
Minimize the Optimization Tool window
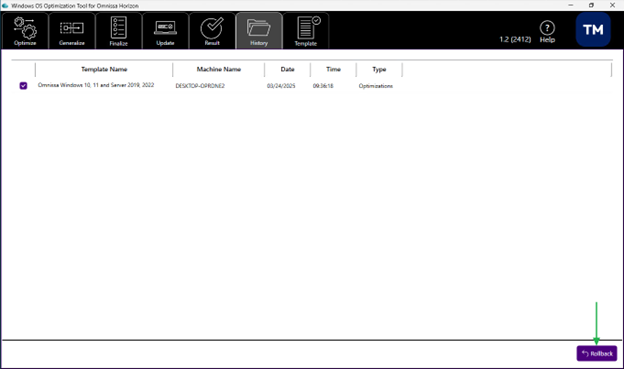tap(571, 5)
